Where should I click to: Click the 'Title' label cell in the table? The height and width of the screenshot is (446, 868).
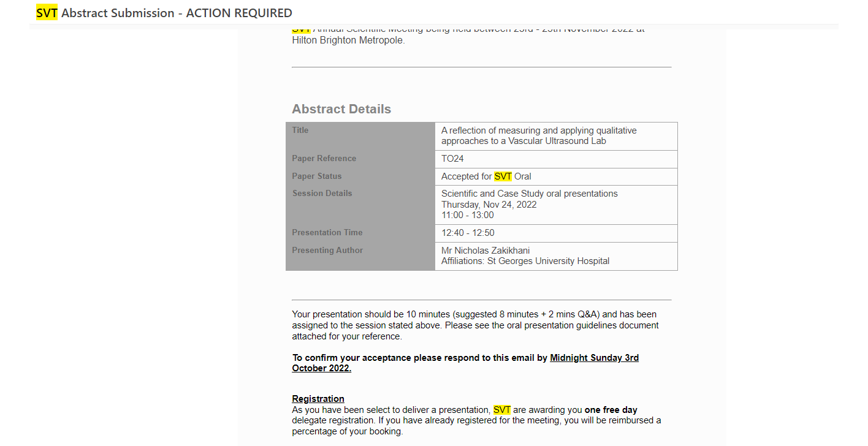[300, 130]
